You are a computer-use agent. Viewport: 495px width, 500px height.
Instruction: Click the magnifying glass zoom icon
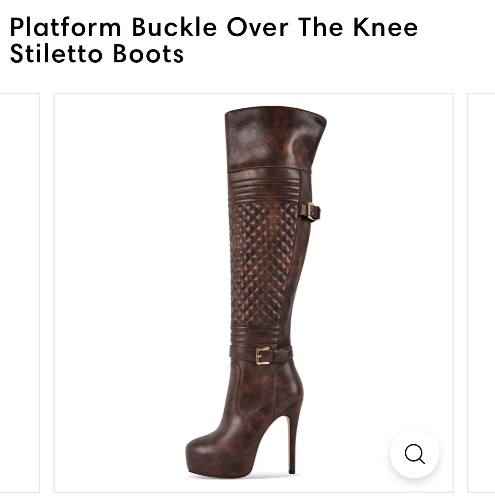pos(414,454)
